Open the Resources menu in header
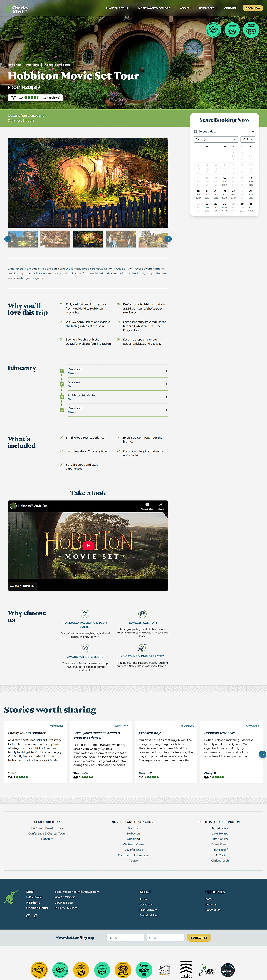 coord(208,8)
